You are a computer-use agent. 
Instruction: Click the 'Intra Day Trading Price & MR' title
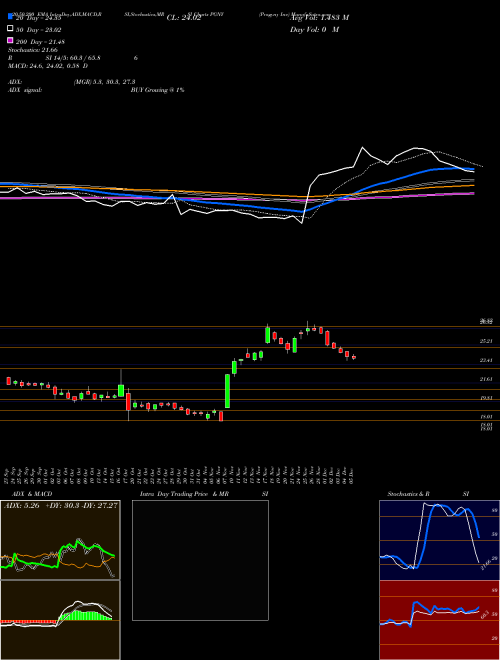click(184, 494)
